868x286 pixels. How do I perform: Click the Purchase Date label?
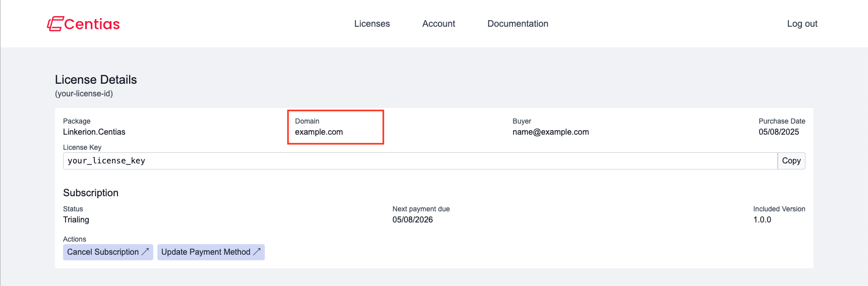click(x=782, y=121)
